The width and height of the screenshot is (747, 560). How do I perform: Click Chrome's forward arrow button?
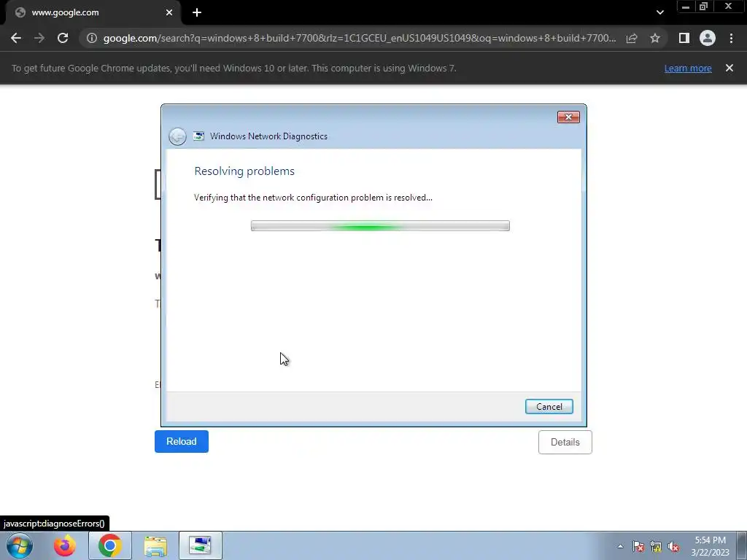tap(39, 38)
